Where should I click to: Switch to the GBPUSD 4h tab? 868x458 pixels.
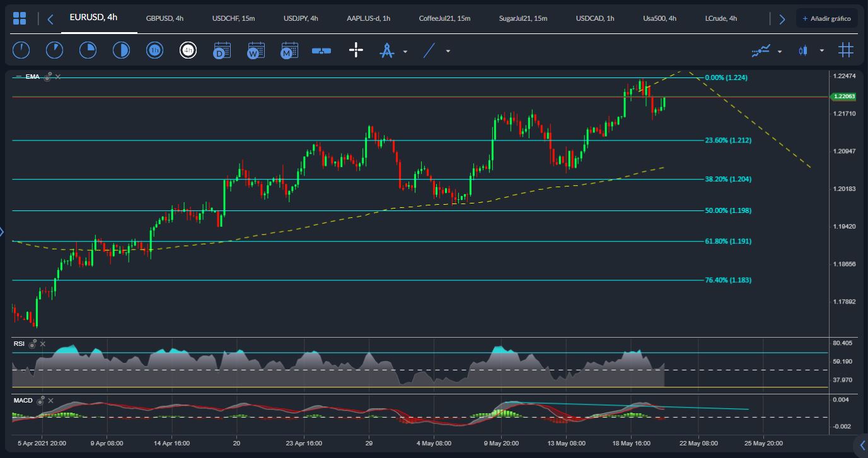coord(165,18)
